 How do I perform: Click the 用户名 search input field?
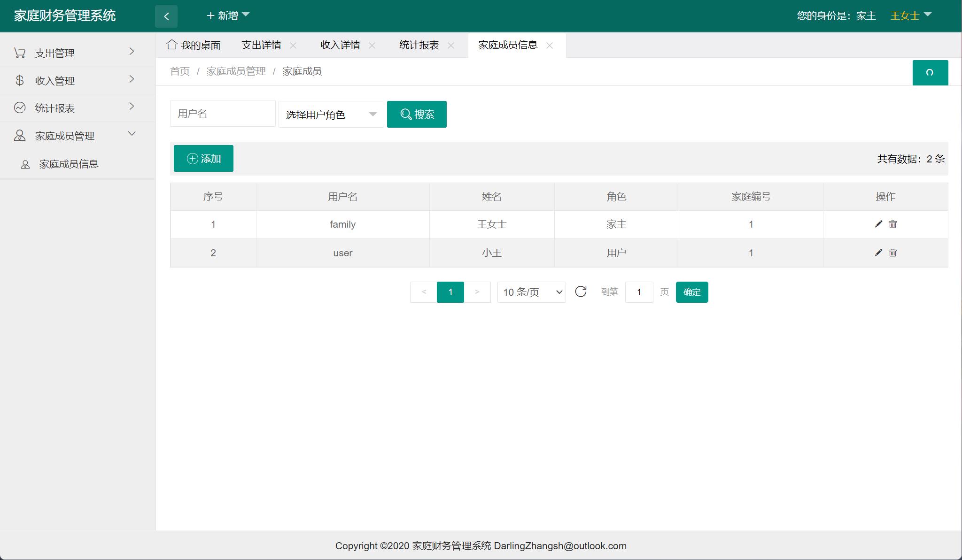(x=223, y=113)
